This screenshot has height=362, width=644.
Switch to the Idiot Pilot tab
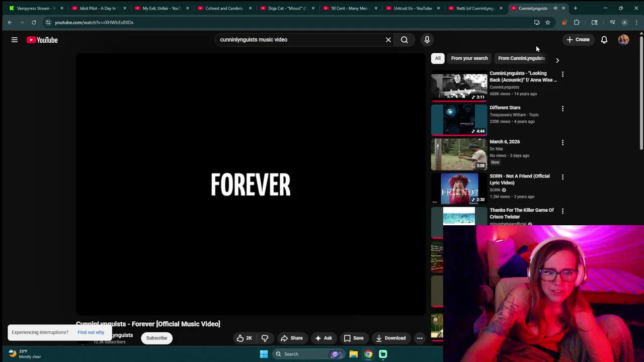point(98,8)
